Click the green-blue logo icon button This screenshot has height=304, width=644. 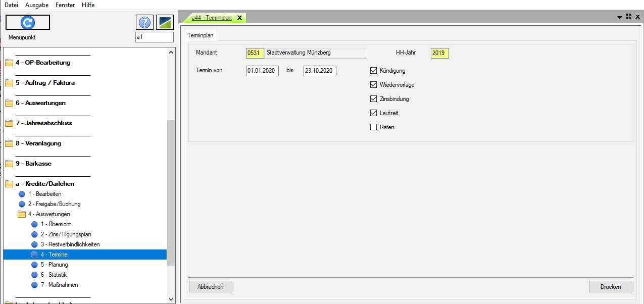165,22
